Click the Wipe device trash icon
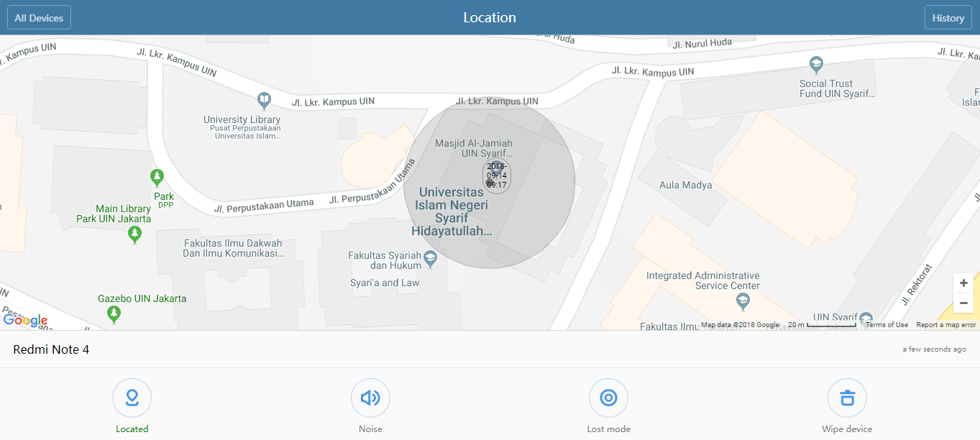The image size is (980, 440). pos(847,398)
